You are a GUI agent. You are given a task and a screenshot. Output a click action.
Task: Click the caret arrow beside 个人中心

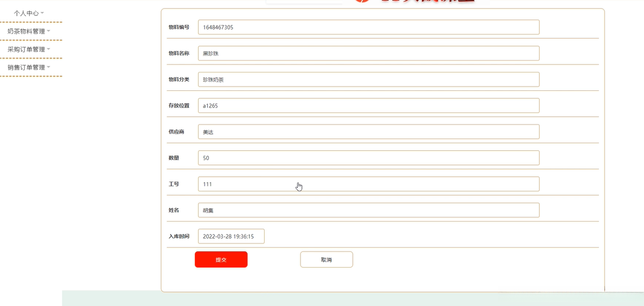42,13
